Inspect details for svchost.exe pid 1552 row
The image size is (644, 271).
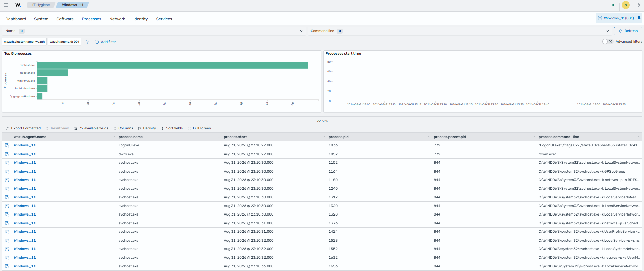[x=7, y=249]
